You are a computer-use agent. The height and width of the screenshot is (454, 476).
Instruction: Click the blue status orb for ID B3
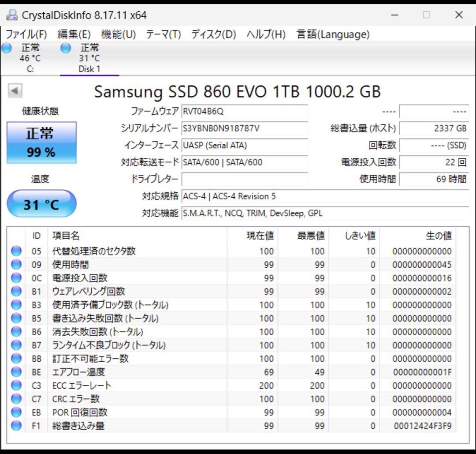point(16,304)
